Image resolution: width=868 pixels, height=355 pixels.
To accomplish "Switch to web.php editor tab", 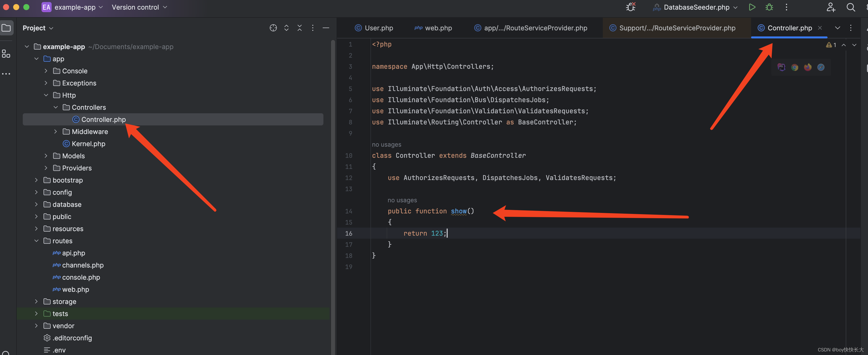I will [433, 28].
